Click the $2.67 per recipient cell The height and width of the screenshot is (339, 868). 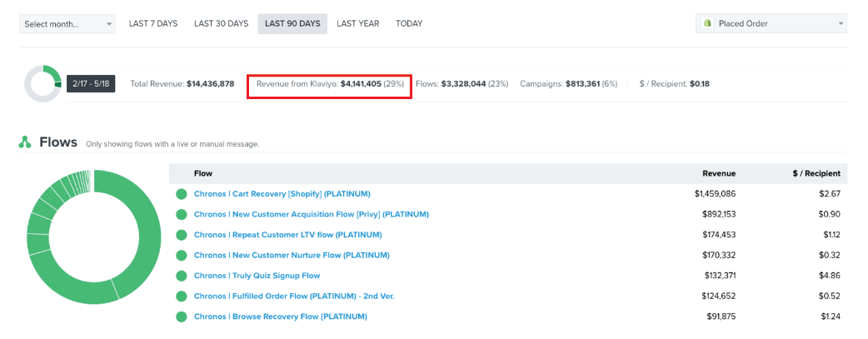[831, 194]
